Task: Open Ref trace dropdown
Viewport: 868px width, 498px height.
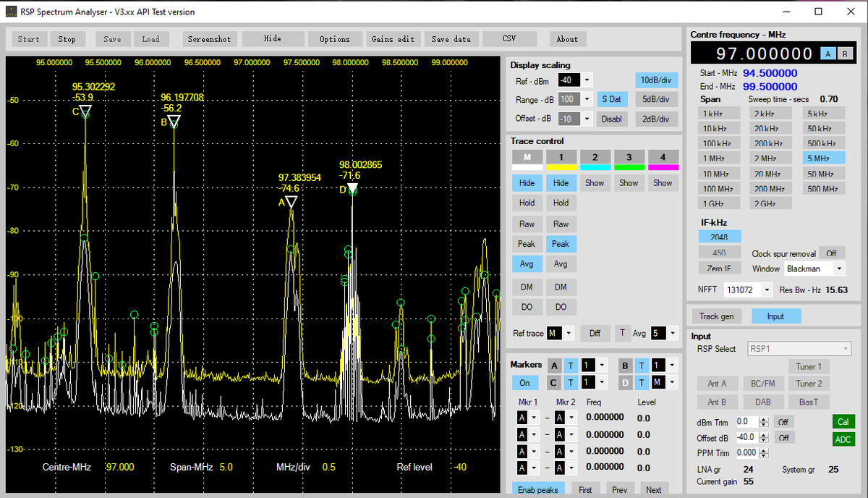Action: click(569, 333)
